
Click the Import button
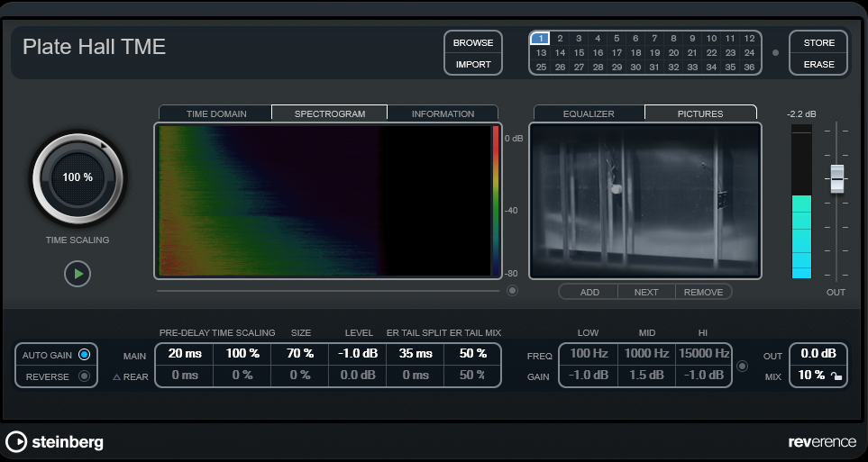pos(472,64)
